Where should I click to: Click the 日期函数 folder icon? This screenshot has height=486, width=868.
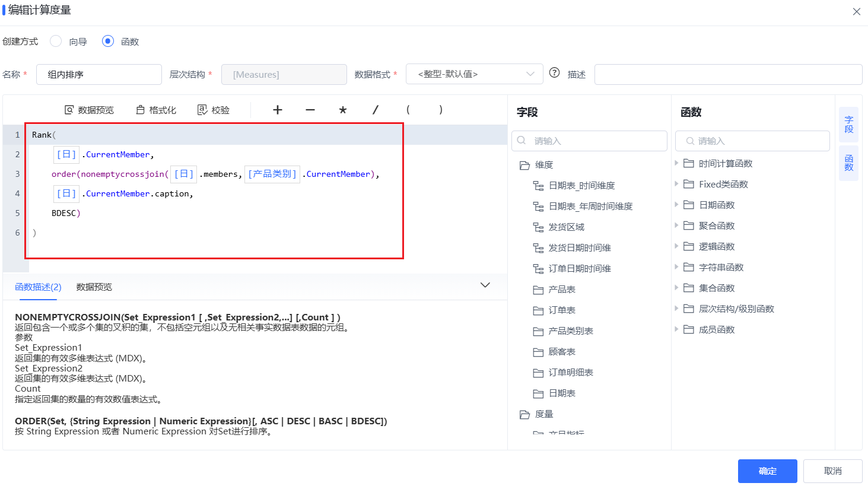(688, 205)
